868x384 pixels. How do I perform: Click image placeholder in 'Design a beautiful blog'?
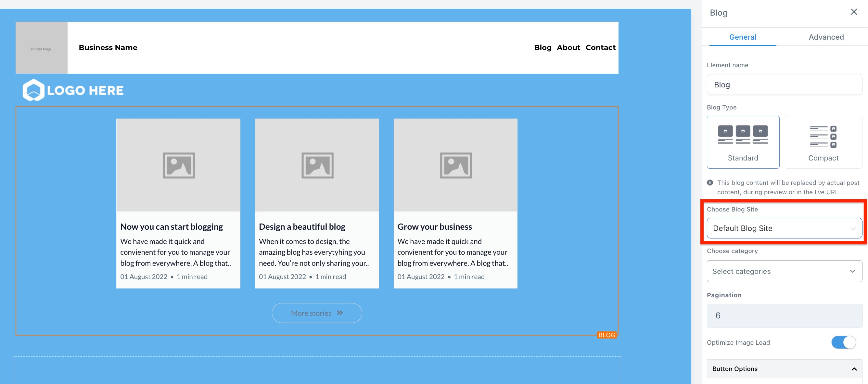click(x=317, y=165)
